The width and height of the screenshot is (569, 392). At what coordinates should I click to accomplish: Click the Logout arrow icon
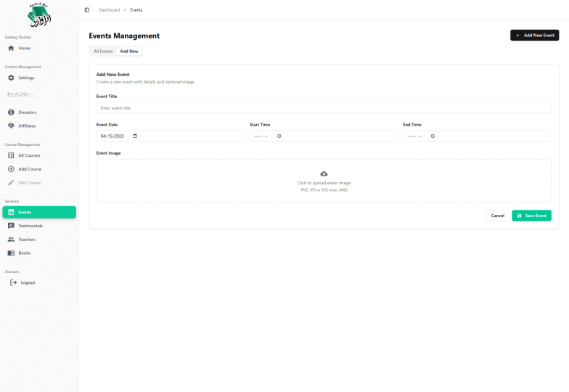(13, 282)
